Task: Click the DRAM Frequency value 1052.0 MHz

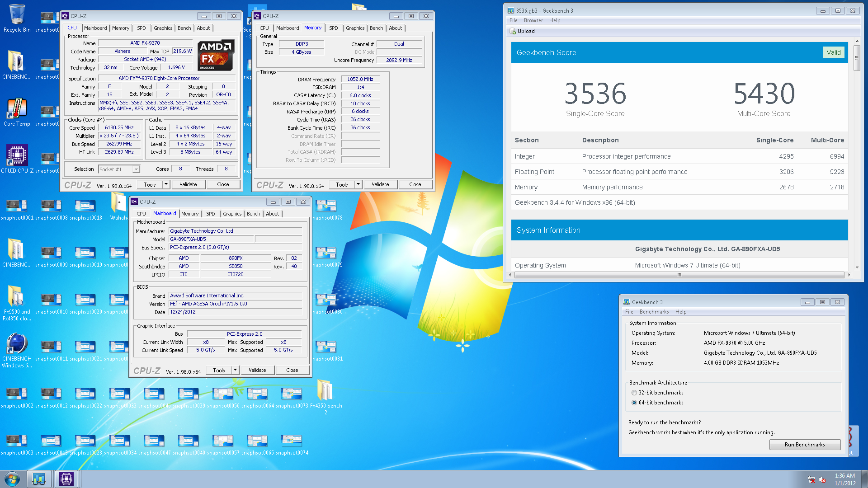Action: (x=360, y=79)
